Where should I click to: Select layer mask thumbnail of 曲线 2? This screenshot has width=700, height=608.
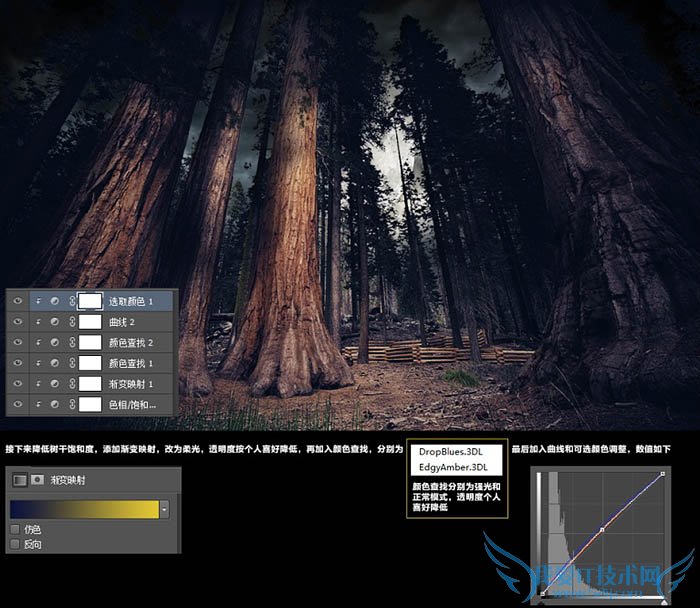[x=90, y=322]
